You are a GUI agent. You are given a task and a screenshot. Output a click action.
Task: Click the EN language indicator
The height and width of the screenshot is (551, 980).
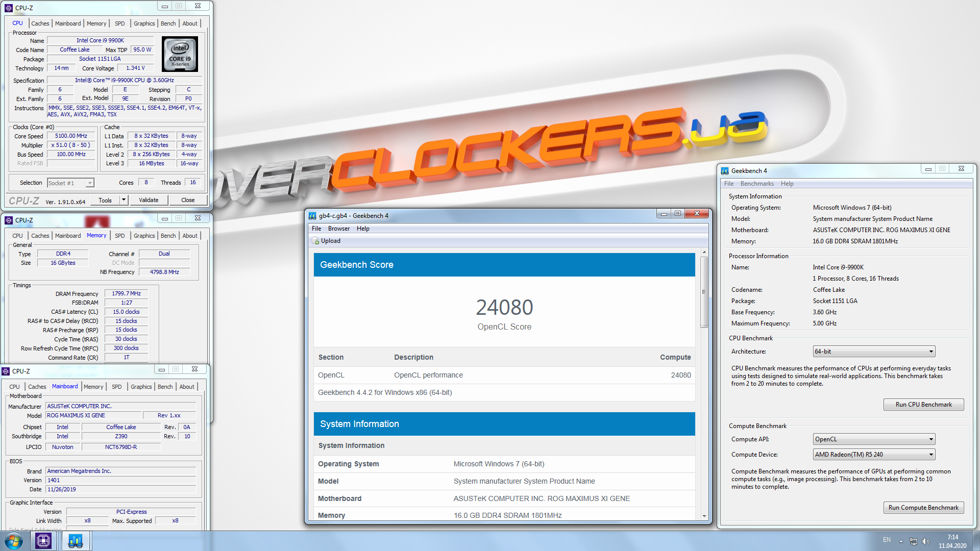887,540
